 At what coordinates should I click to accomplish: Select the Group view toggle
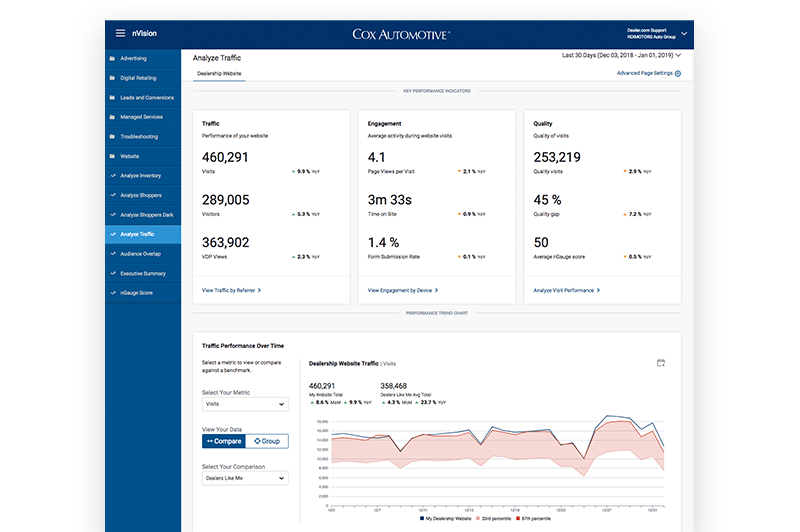click(x=267, y=441)
